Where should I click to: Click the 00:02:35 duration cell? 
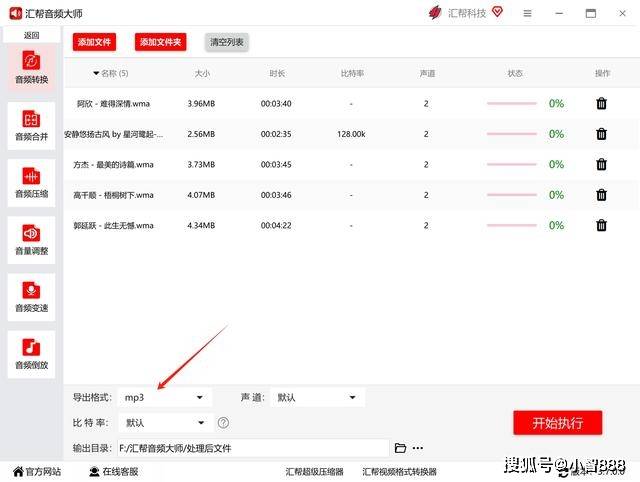coord(276,134)
